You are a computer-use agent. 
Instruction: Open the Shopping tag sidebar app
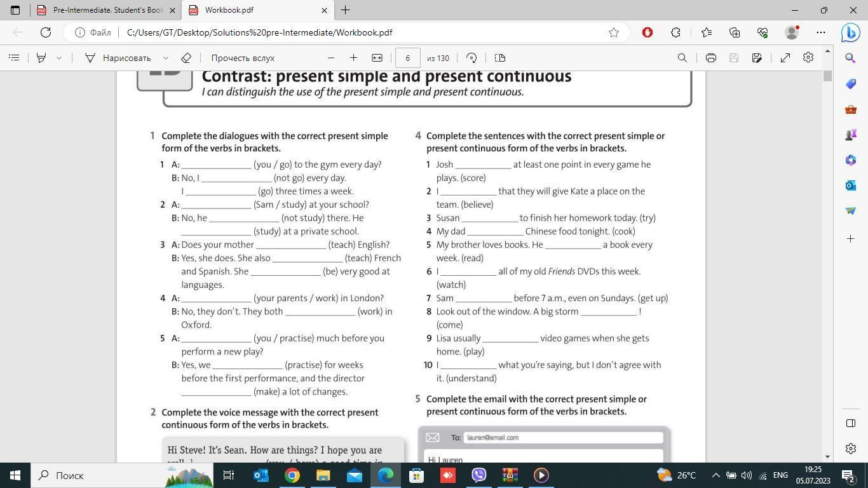click(851, 84)
